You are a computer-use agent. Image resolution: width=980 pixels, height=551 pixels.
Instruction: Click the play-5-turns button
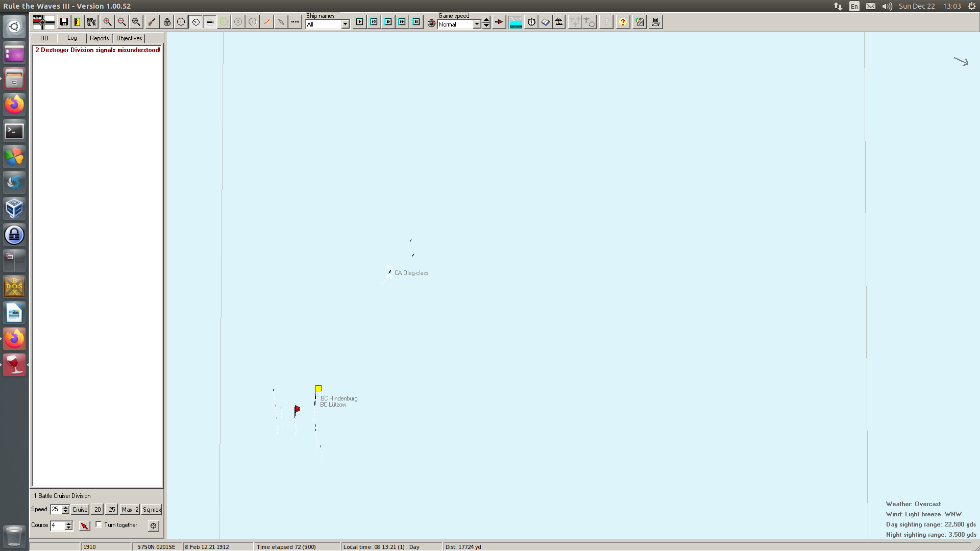click(x=374, y=22)
